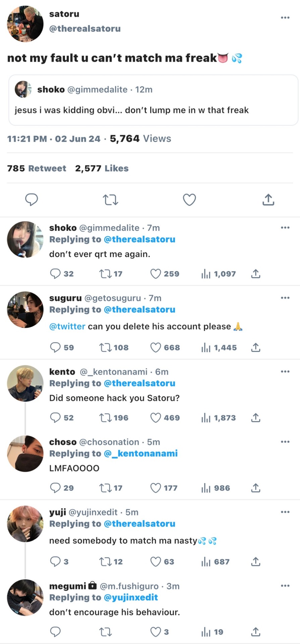This screenshot has width=300, height=644.
Task: Reply to yuji's tweet
Action: (55, 561)
